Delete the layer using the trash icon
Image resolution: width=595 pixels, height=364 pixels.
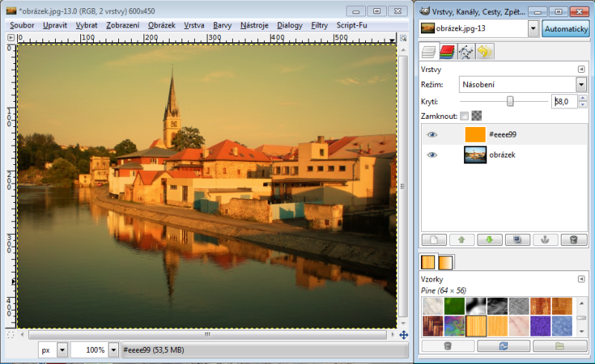[x=573, y=240]
